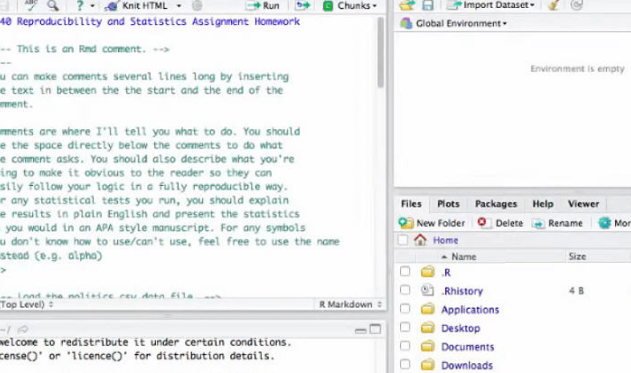Check the box for .Rhistory file

click(x=405, y=290)
